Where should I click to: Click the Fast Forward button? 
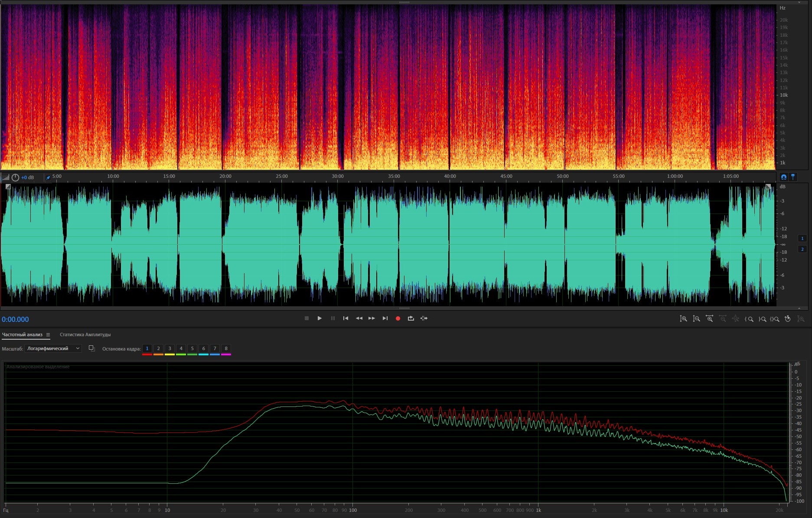coord(372,318)
